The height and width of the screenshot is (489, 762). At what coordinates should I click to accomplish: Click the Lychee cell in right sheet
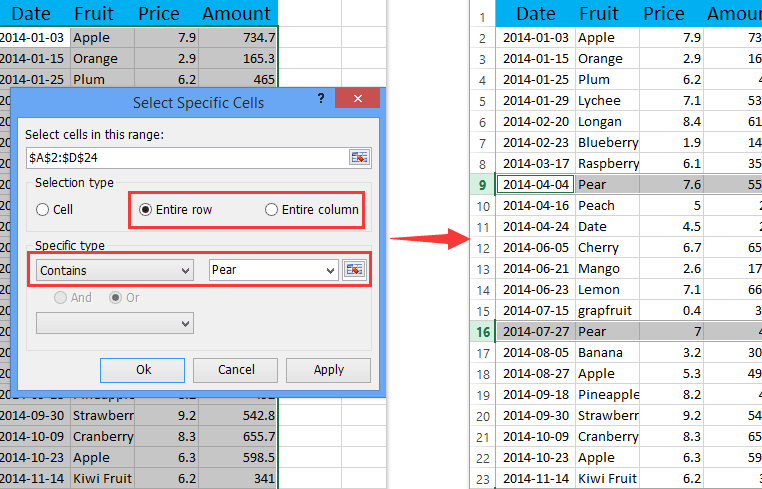[x=607, y=101]
